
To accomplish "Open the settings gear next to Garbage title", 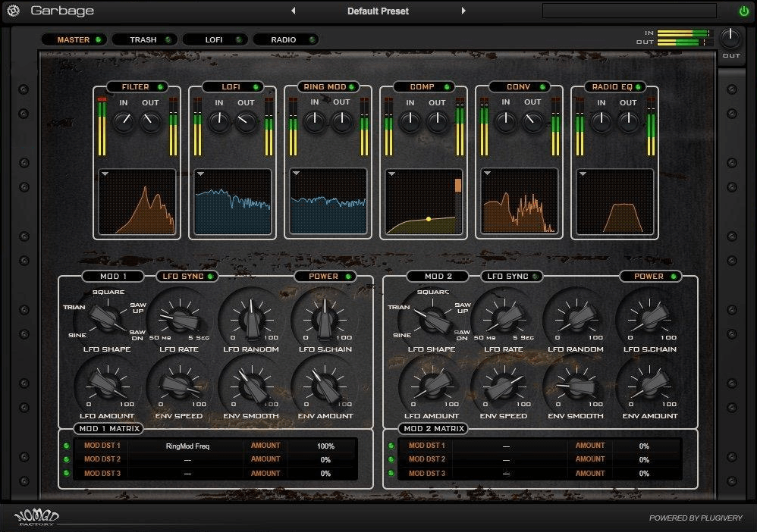I will point(13,11).
